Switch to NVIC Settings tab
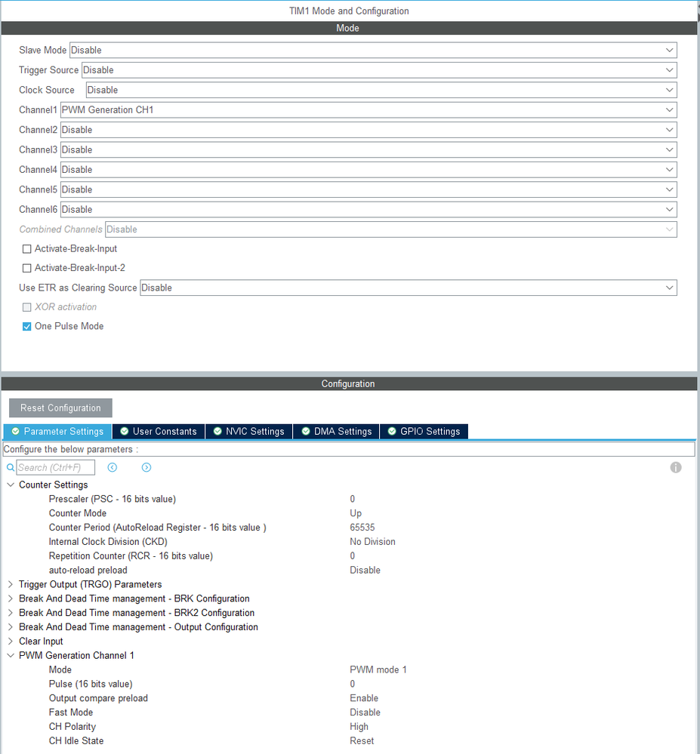The width and height of the screenshot is (700, 754). 248,431
